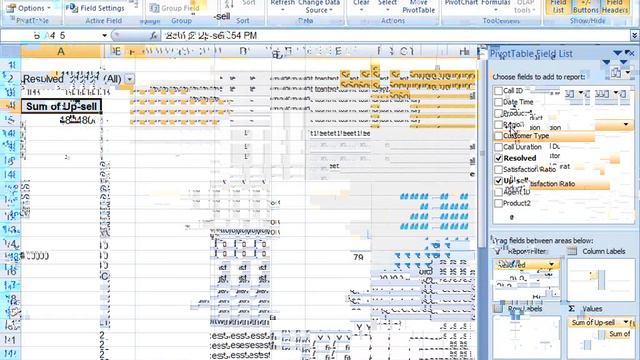Click the Column Labels area box
This screenshot has height=360, width=640.
coord(601,279)
